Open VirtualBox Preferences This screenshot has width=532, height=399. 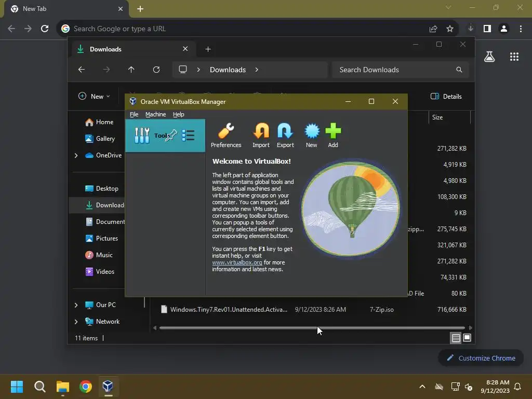[226, 136]
